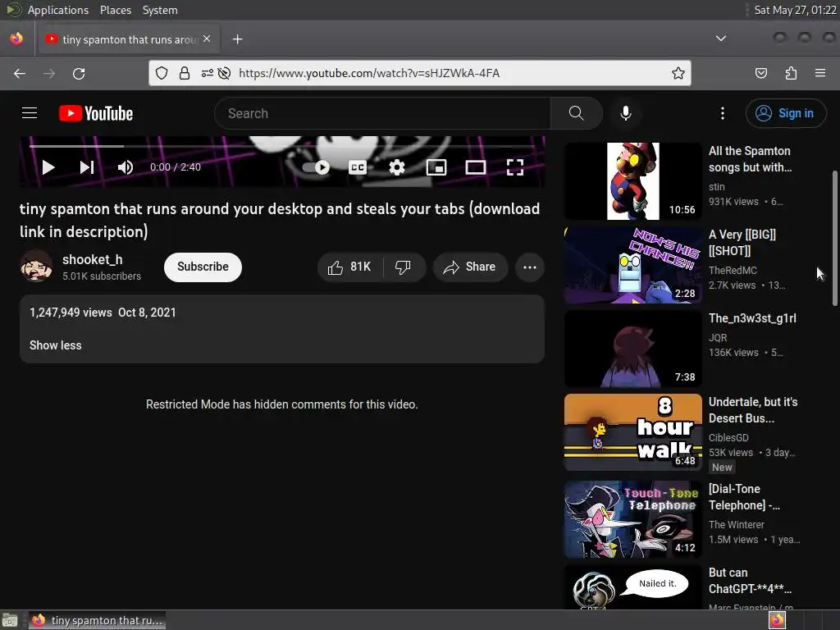The width and height of the screenshot is (840, 630).
Task: Open the YouTube hamburger guide menu
Action: [30, 113]
